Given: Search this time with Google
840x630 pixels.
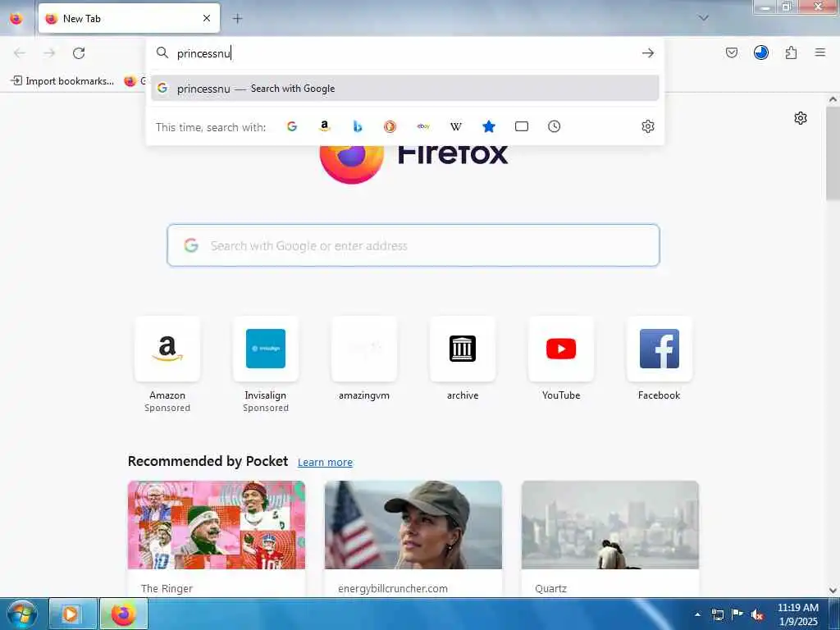Looking at the screenshot, I should (x=292, y=126).
